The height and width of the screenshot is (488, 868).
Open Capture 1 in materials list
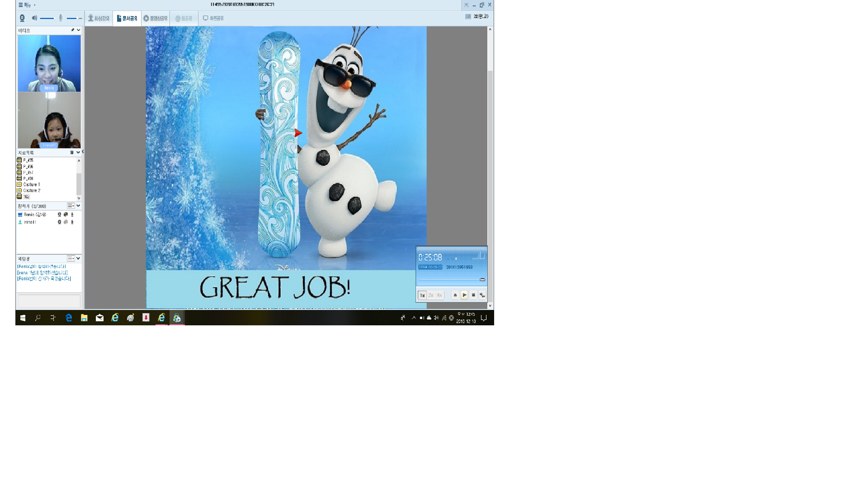click(31, 184)
